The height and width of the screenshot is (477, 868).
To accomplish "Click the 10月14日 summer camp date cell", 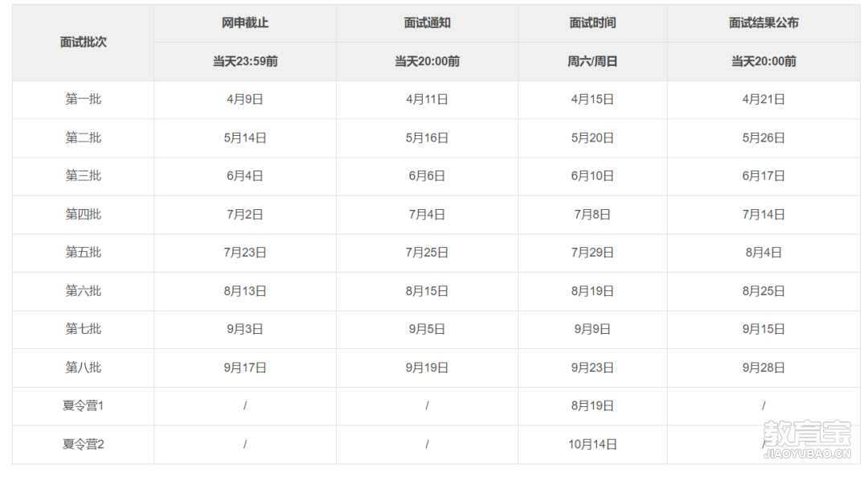I will [x=592, y=444].
